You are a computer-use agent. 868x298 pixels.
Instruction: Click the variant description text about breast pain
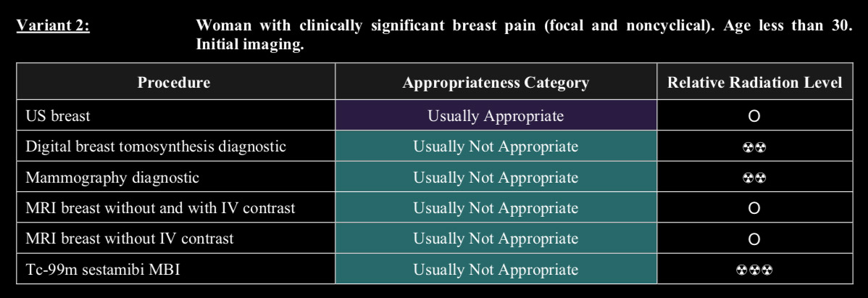pos(524,35)
